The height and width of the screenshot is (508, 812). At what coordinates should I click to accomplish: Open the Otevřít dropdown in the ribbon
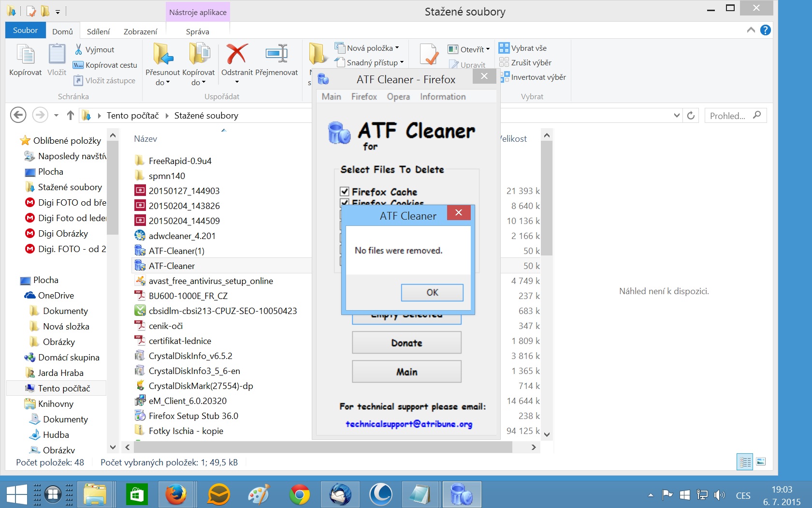[x=468, y=49]
